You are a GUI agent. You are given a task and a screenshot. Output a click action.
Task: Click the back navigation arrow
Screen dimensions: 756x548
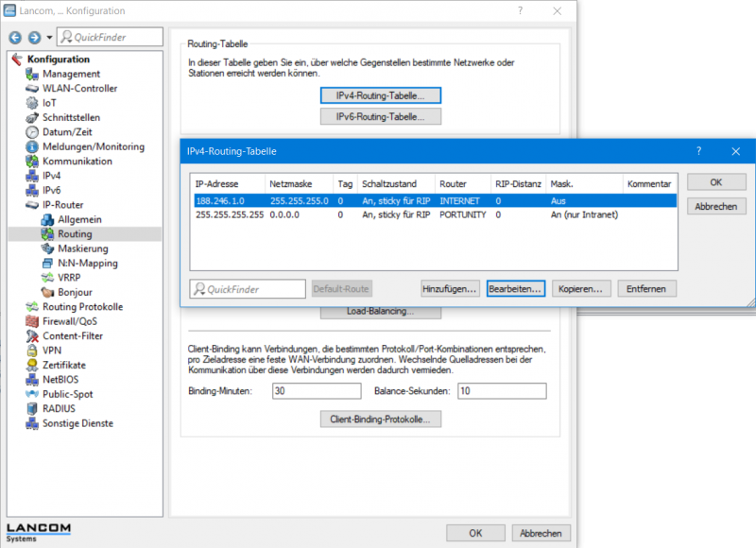[x=14, y=36]
